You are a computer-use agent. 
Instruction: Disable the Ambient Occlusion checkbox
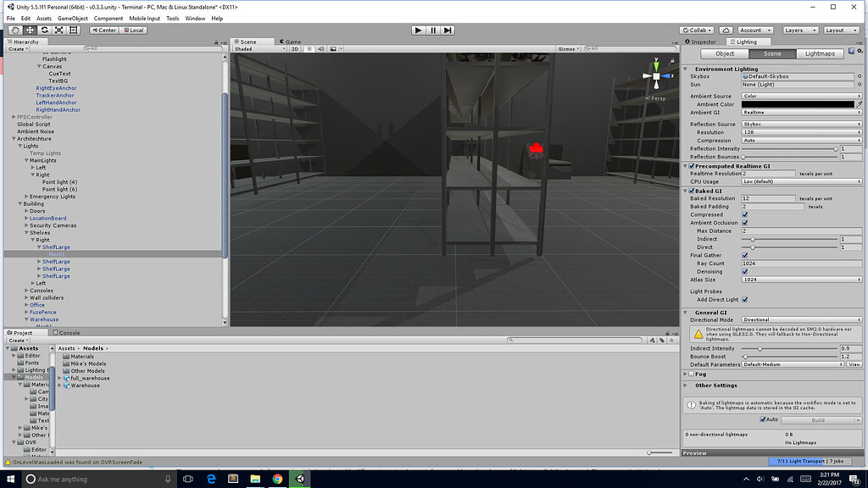click(745, 222)
